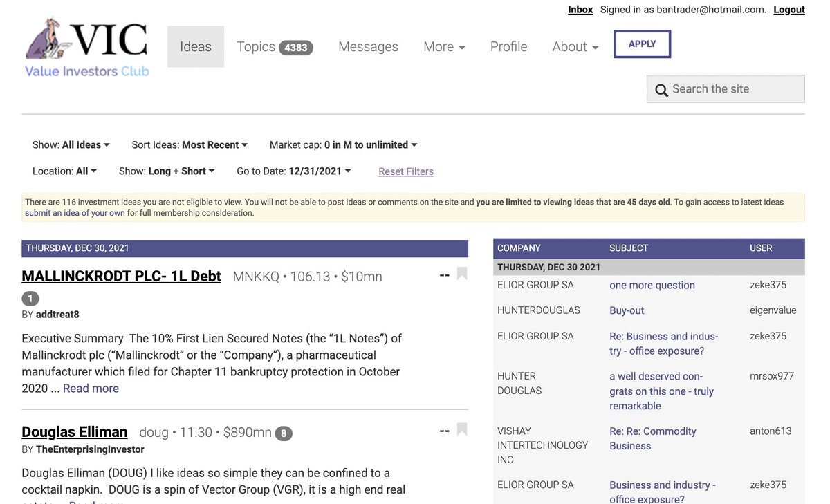Image resolution: width=830 pixels, height=504 pixels.
Task: Click the APPLY button
Action: tap(643, 44)
